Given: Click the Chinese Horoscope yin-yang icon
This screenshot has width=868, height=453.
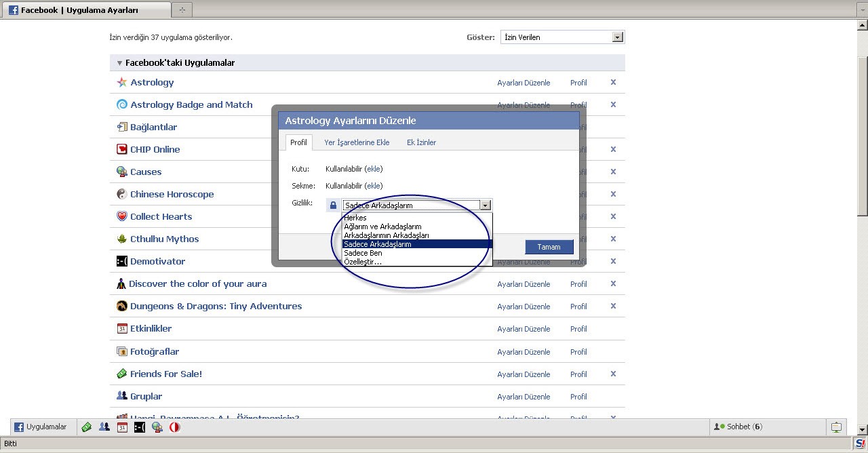Looking at the screenshot, I should point(122,194).
